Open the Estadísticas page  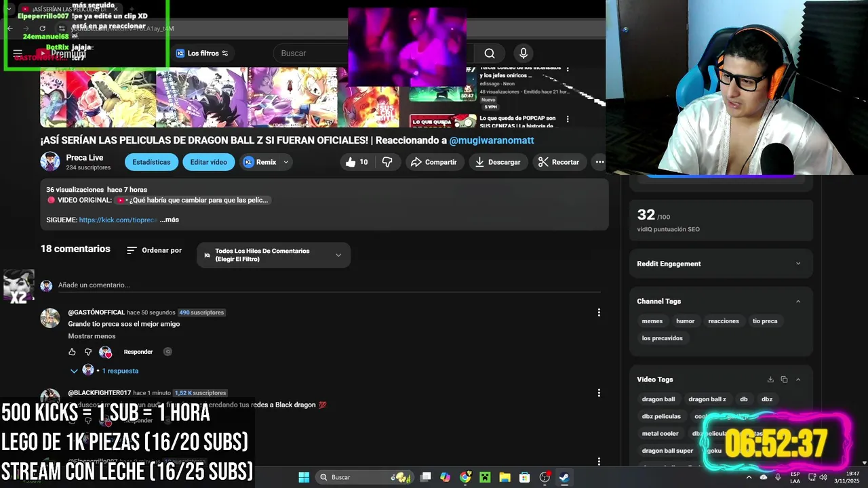click(x=151, y=162)
